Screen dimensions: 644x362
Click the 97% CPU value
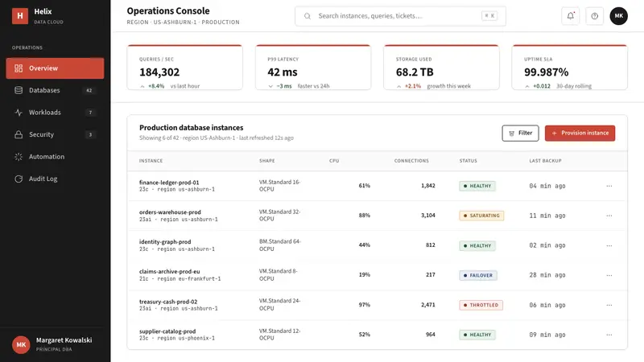(365, 305)
